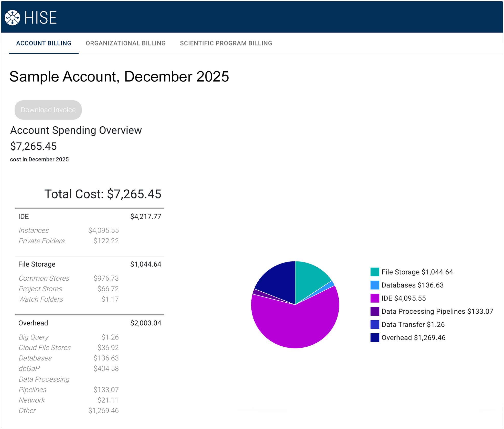Click the IDE magenta legend swatch

[374, 298]
